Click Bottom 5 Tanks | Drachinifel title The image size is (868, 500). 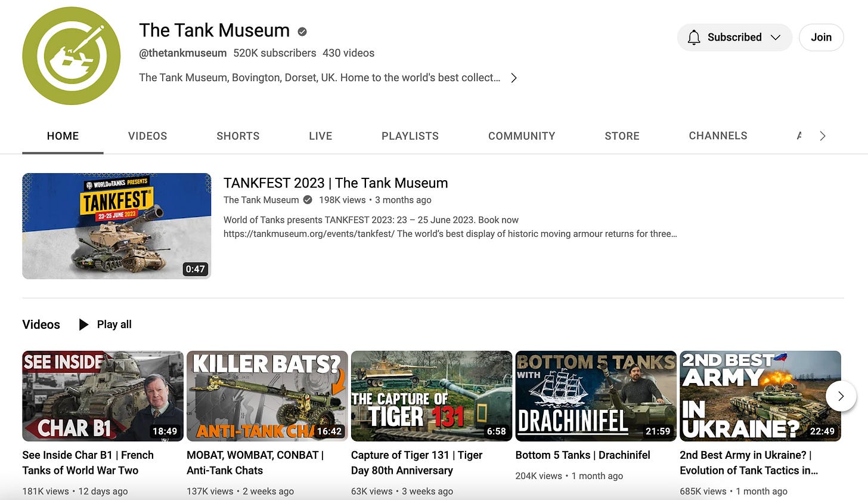click(583, 455)
